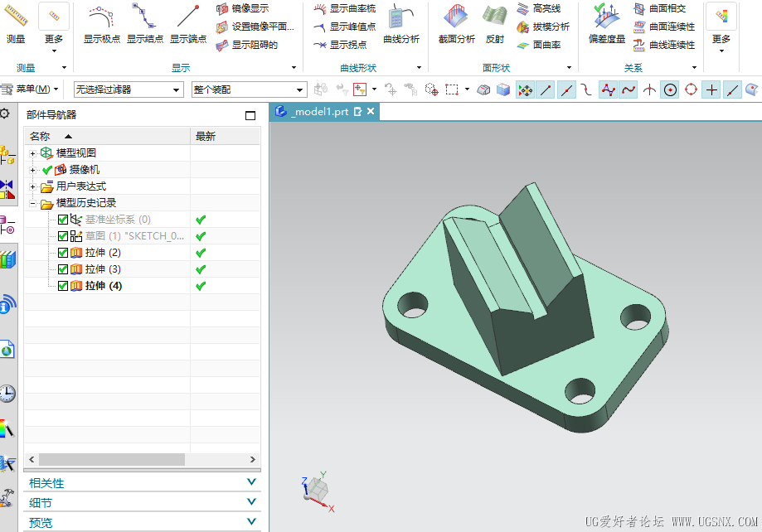The image size is (762, 532).
Task: Activate the 反射 reflection analysis icon
Action: tap(495, 23)
